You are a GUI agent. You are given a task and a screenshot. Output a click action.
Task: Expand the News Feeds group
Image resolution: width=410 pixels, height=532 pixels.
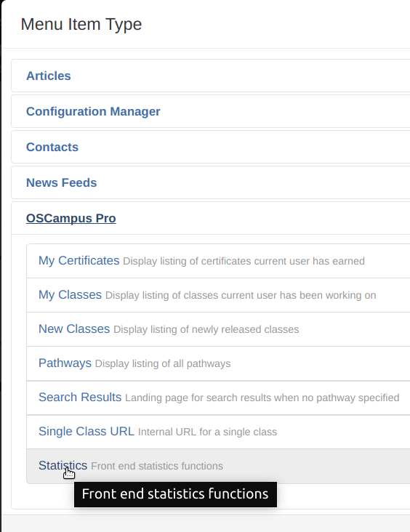(x=62, y=182)
